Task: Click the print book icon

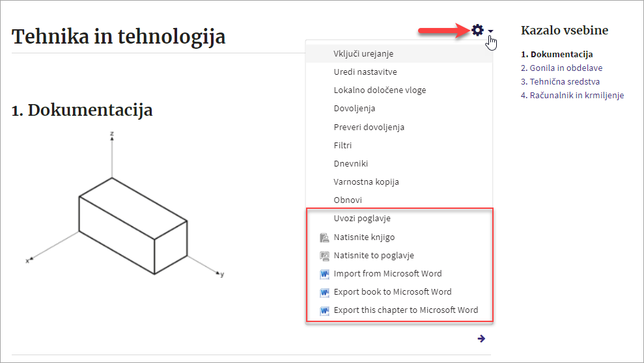Action: tap(324, 237)
